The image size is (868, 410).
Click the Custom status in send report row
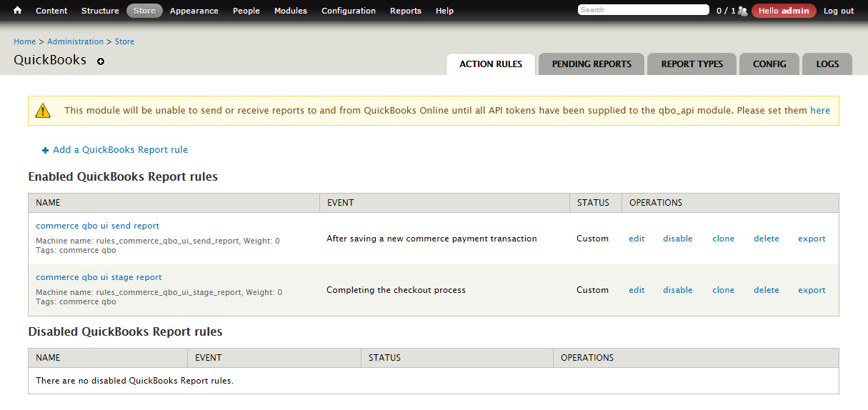click(592, 239)
